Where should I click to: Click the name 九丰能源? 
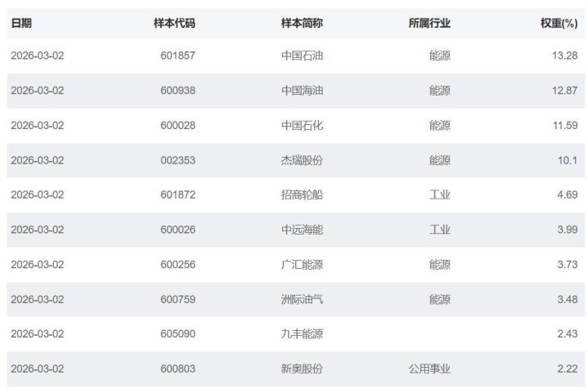[302, 333]
